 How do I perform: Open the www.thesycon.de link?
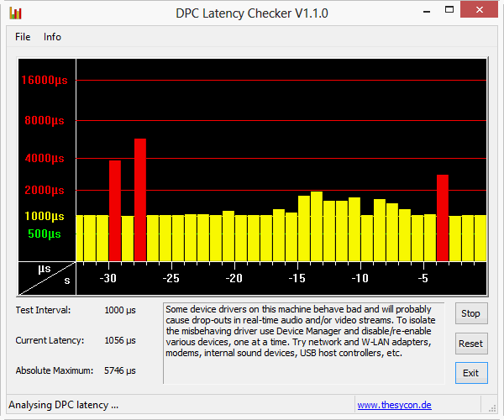[x=395, y=405]
